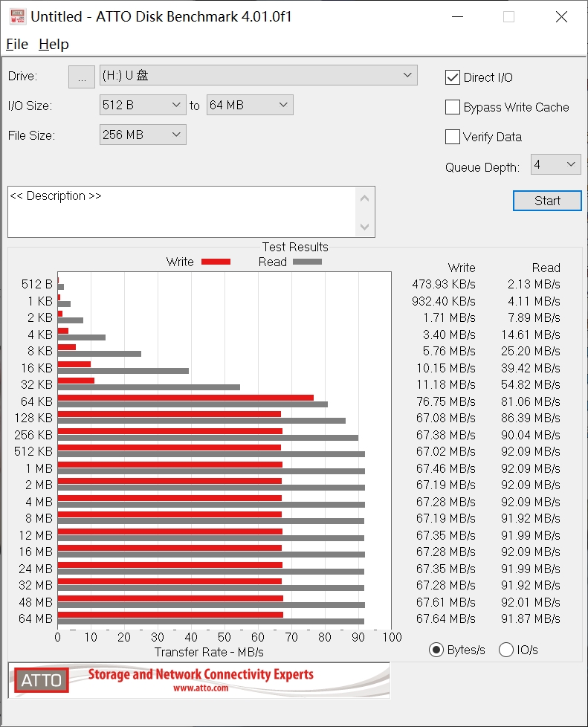The width and height of the screenshot is (588, 727).
Task: Click the 12 MB row label in chart
Action: pos(36,535)
